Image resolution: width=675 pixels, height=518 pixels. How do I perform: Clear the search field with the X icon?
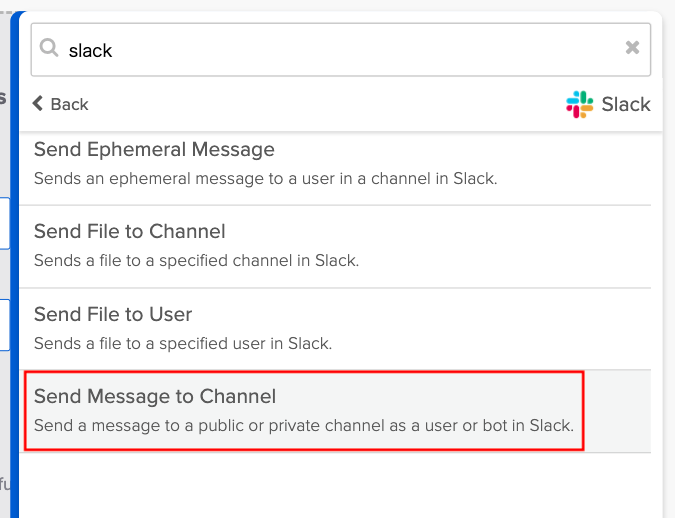click(632, 48)
